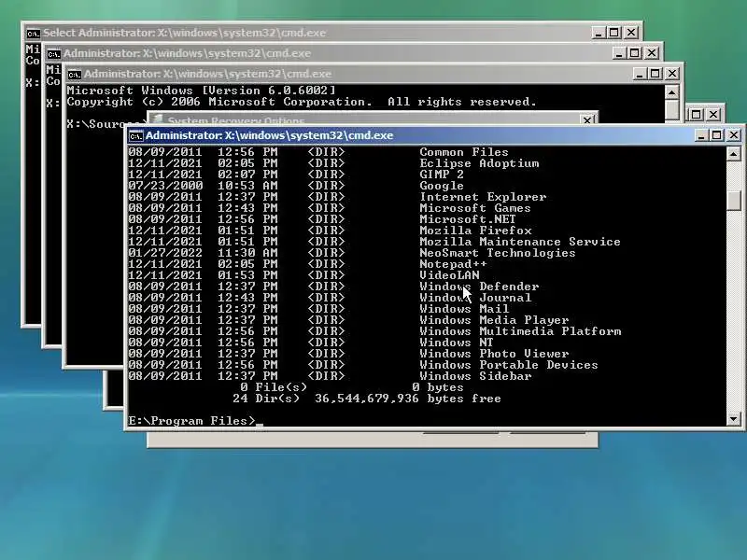The height and width of the screenshot is (560, 747).
Task: Click the 'Internet Explorer' directory entry
Action: (x=483, y=197)
